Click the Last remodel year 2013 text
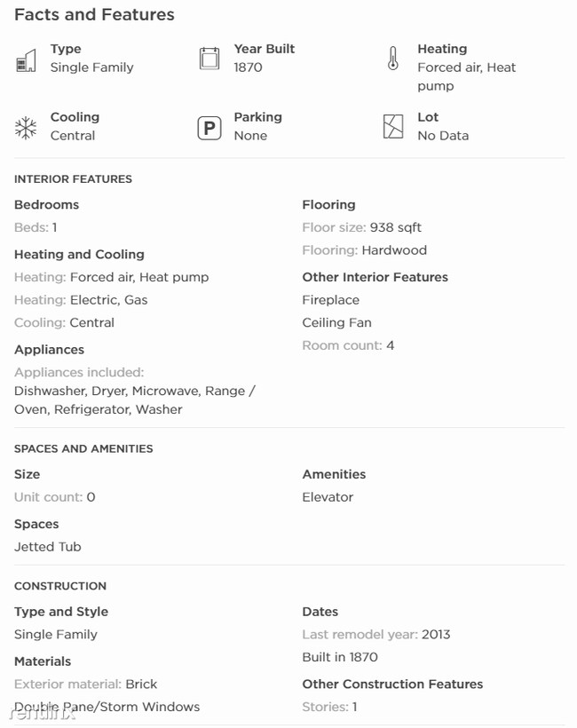Viewport: 577px width, 728px height. click(376, 635)
